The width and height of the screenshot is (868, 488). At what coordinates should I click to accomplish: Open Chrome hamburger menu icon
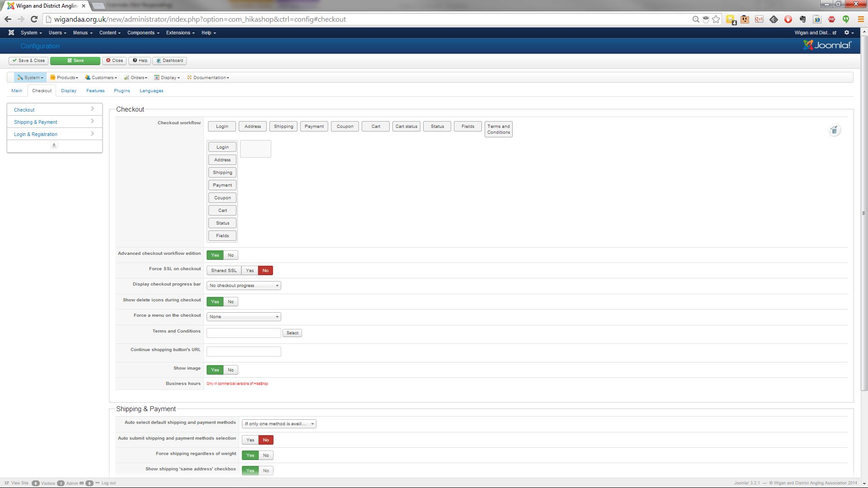point(861,19)
